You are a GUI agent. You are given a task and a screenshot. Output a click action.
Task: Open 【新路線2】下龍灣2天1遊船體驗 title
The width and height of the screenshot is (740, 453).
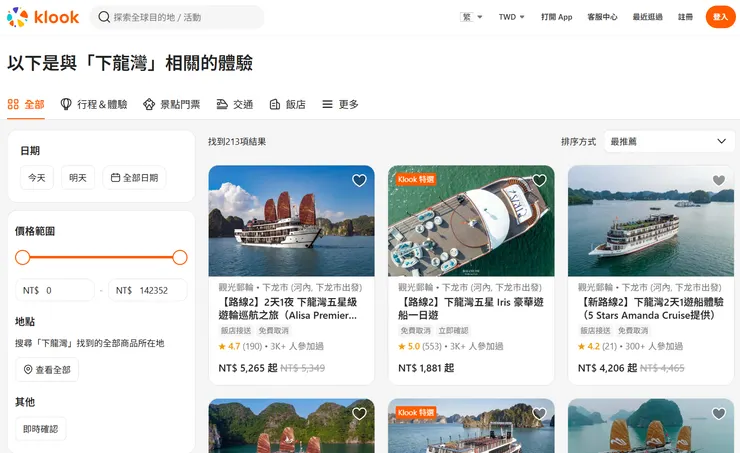[650, 309]
